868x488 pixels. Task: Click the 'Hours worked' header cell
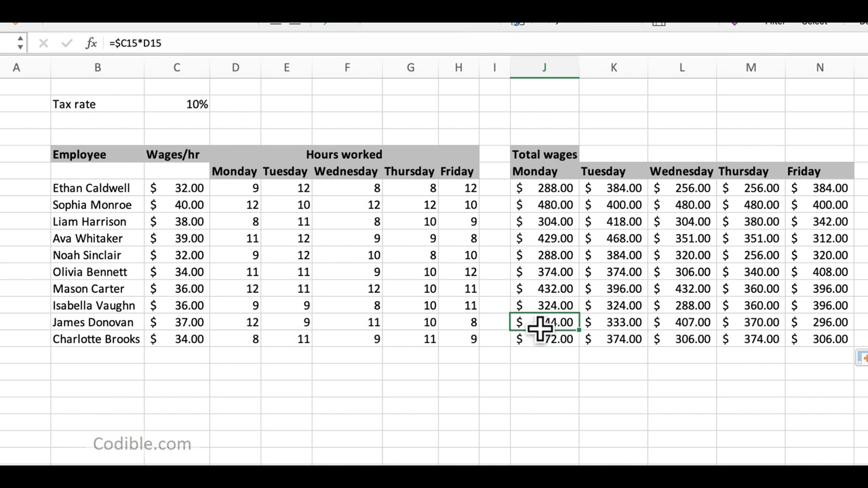pyautogui.click(x=344, y=155)
